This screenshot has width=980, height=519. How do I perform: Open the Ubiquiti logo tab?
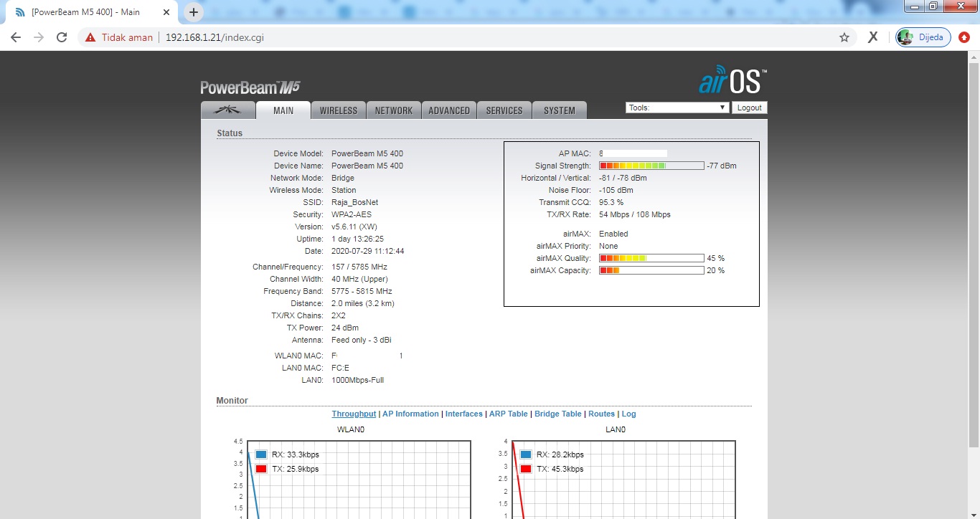click(x=229, y=110)
